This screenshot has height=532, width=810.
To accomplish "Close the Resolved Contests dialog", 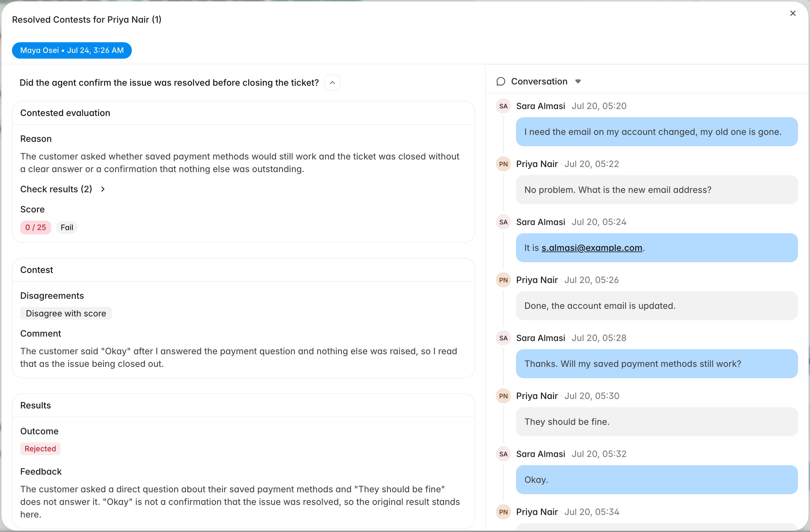I will [793, 13].
